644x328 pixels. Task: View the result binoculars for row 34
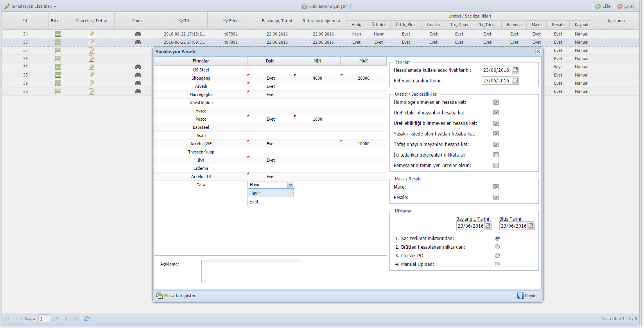138,34
